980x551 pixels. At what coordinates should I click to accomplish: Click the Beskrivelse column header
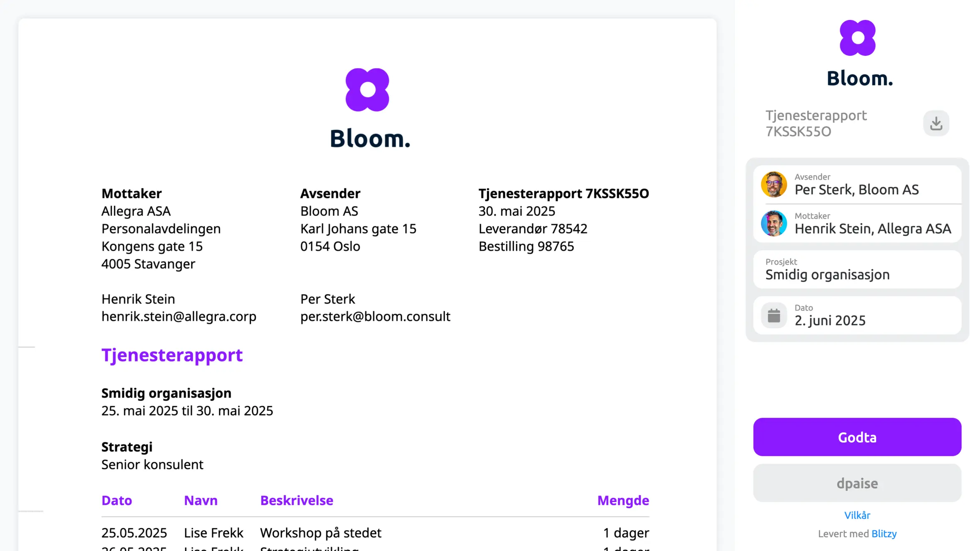296,500
